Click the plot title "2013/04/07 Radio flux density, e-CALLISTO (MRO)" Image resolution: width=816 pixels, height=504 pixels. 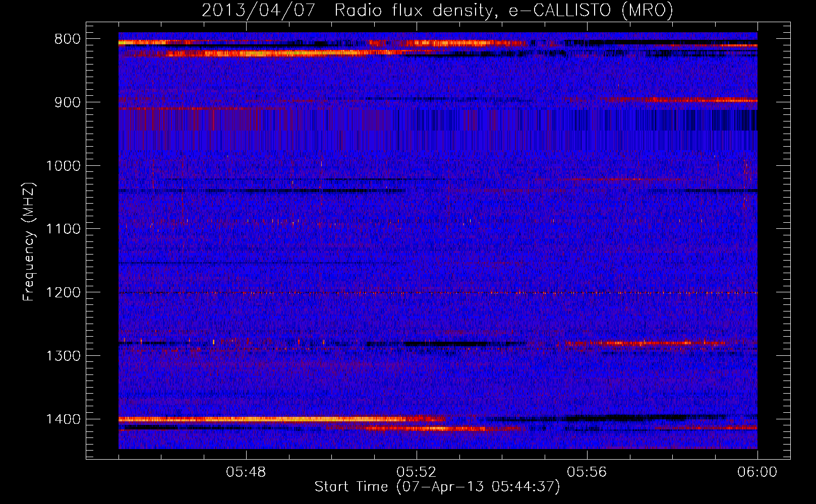tap(437, 10)
